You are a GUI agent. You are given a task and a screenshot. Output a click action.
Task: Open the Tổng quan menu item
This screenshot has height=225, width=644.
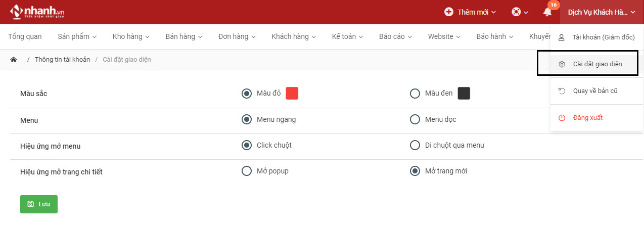click(25, 36)
